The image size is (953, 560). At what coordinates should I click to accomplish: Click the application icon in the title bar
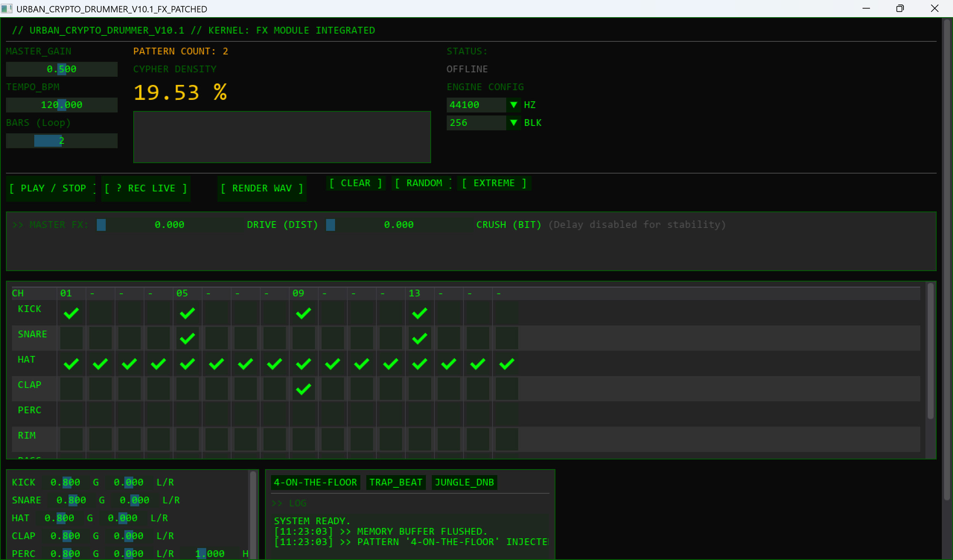pyautogui.click(x=7, y=8)
